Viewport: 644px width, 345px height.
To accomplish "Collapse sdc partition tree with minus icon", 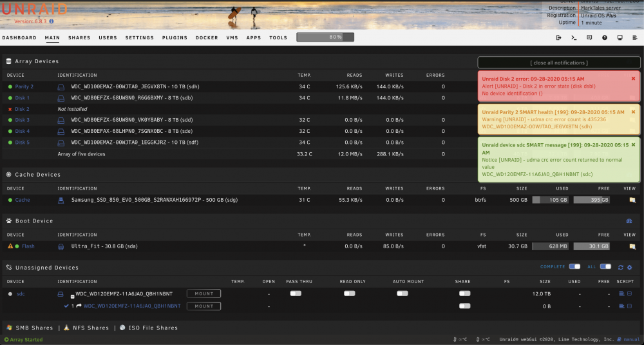I will click(x=72, y=297).
